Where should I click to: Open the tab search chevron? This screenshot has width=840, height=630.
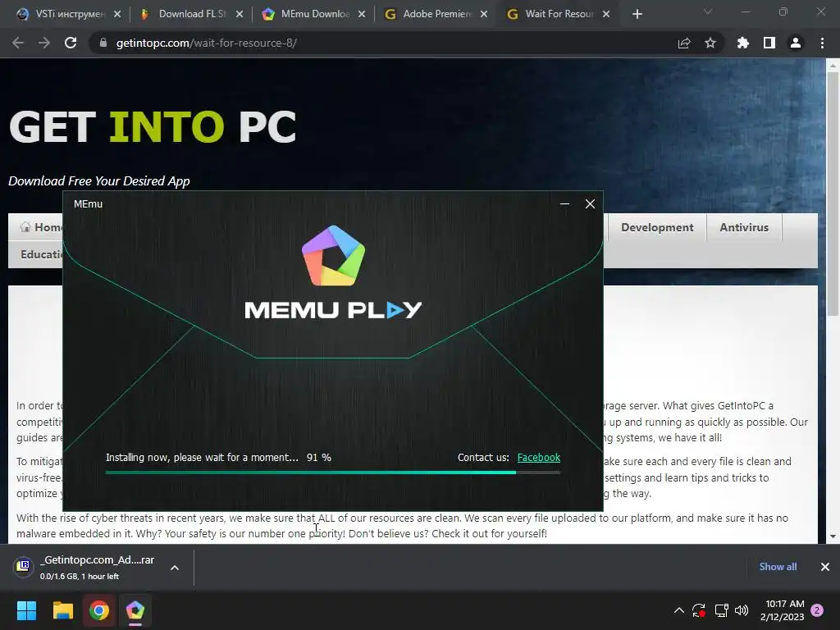pos(708,11)
